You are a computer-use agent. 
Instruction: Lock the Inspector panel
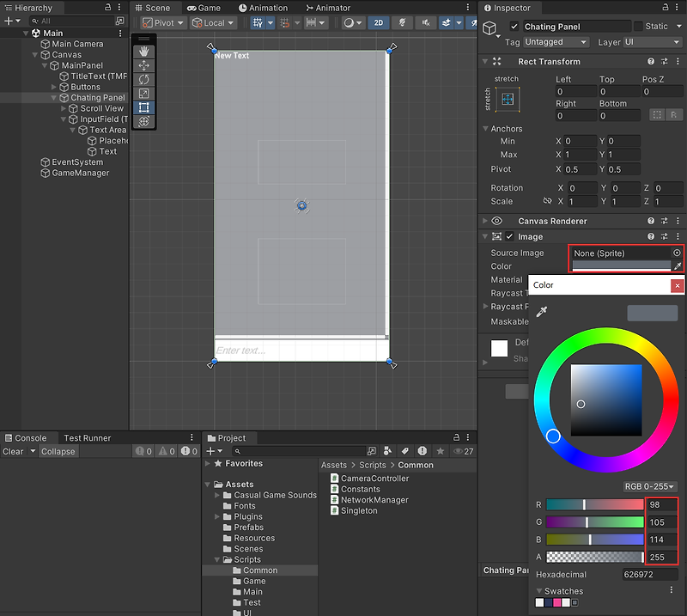[x=665, y=7]
